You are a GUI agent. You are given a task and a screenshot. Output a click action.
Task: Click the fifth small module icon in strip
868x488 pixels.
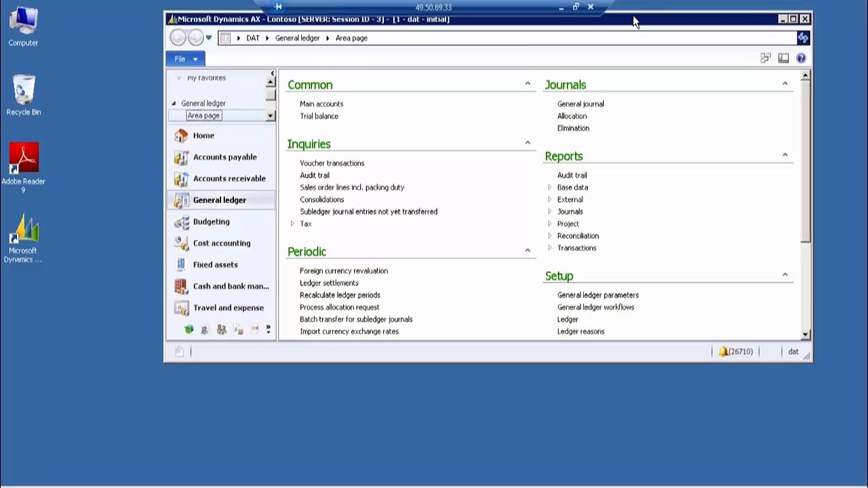tap(255, 329)
